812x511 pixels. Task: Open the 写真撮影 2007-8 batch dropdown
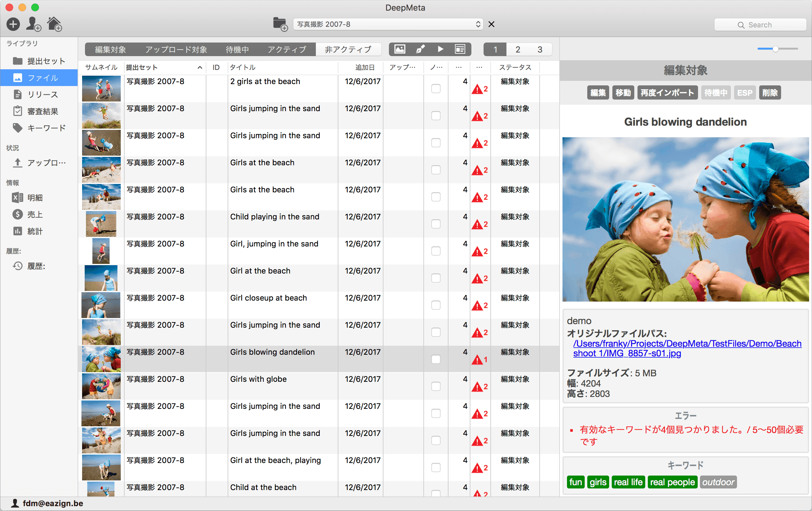pos(388,24)
